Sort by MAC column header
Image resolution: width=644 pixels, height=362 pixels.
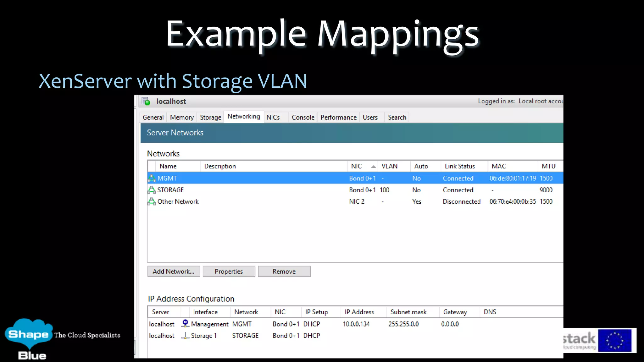click(513, 166)
